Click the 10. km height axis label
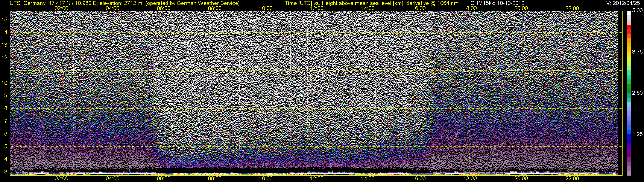 pyautogui.click(x=5, y=83)
